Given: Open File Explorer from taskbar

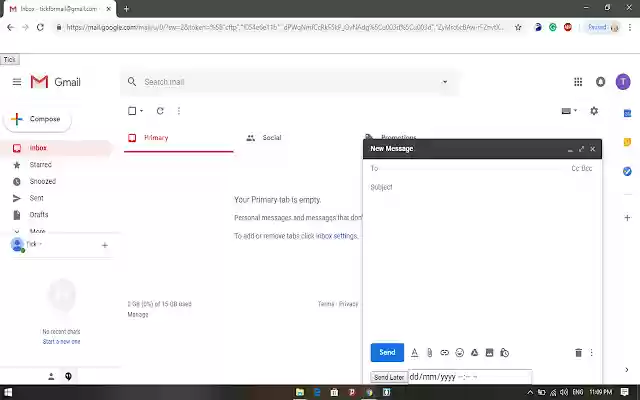Looking at the screenshot, I should pyautogui.click(x=300, y=392).
